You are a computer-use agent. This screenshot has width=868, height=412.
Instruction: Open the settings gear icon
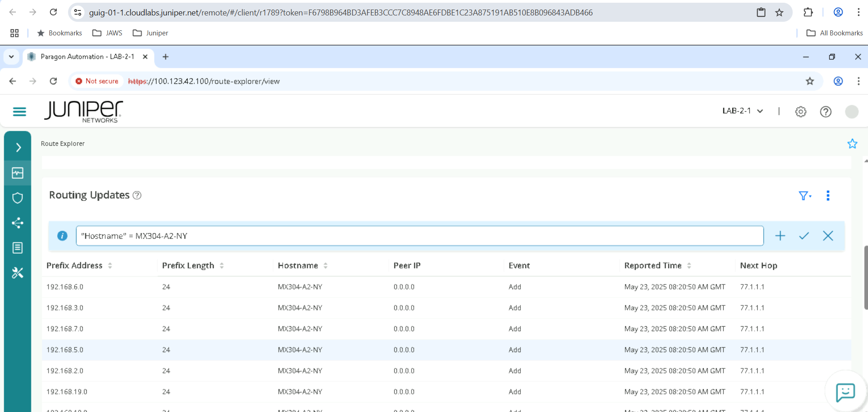pos(801,112)
